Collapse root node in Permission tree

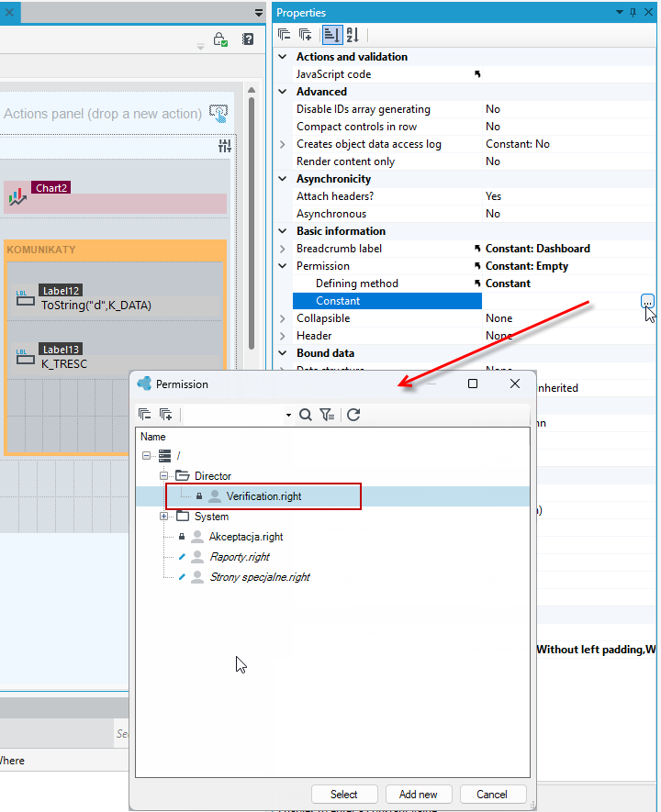pyautogui.click(x=147, y=456)
